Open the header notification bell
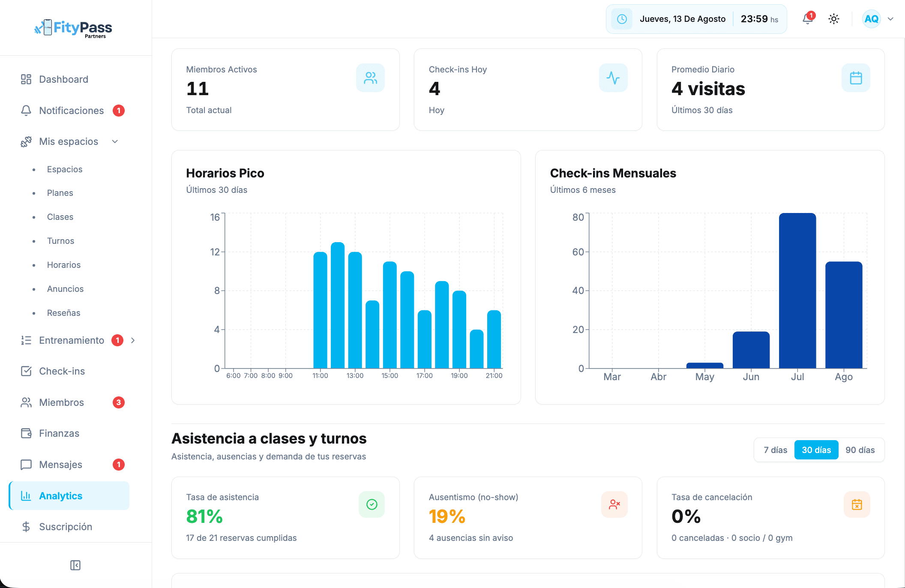The width and height of the screenshot is (905, 588). pos(808,19)
